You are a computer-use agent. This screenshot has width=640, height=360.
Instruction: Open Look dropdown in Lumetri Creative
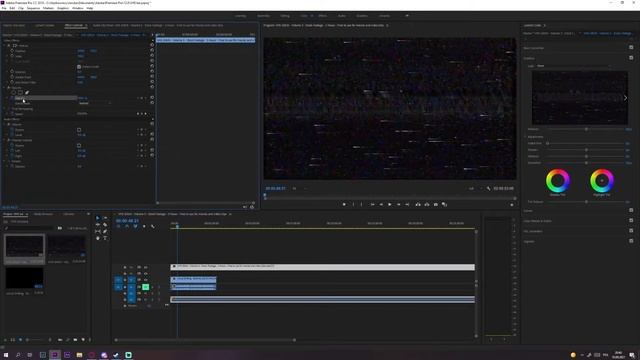coord(573,66)
